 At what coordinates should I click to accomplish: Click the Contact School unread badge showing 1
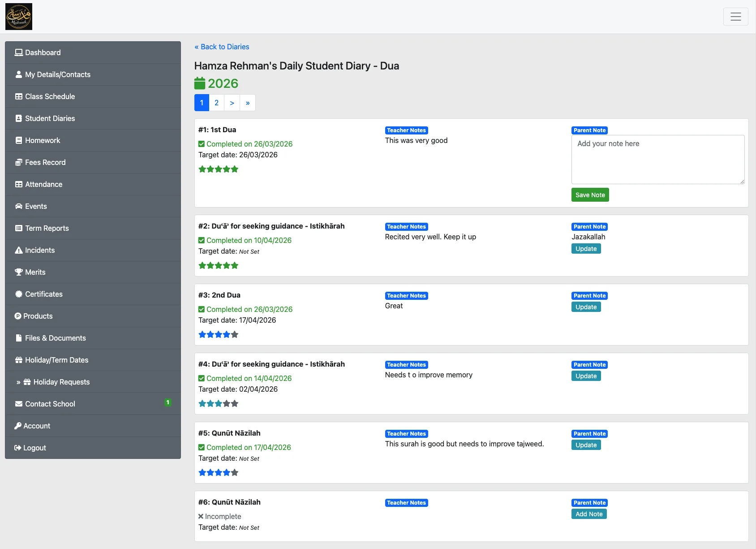(168, 402)
